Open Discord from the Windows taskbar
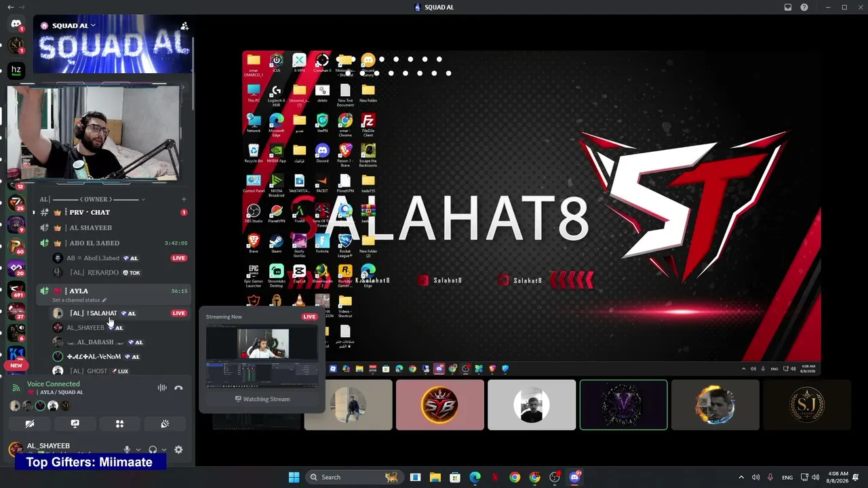This screenshot has width=868, height=488. pos(575,477)
